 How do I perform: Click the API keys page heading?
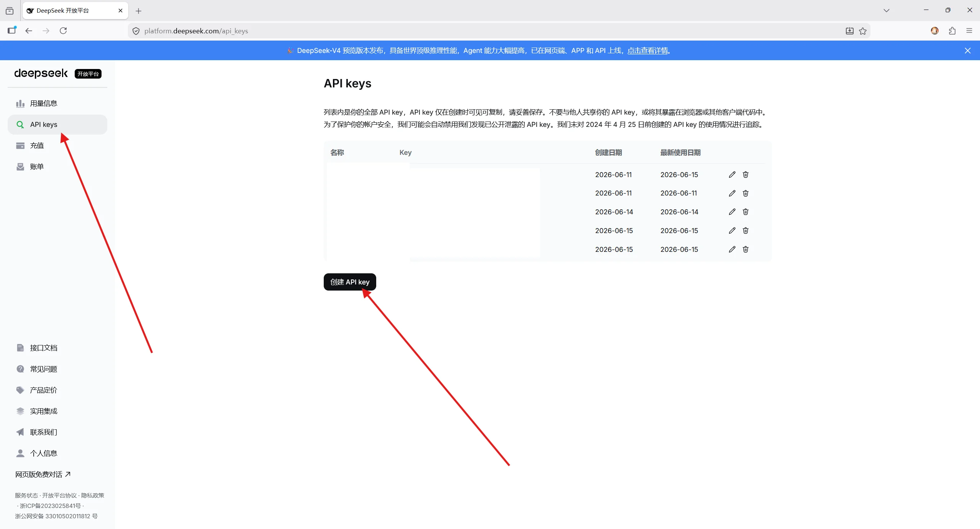(347, 84)
